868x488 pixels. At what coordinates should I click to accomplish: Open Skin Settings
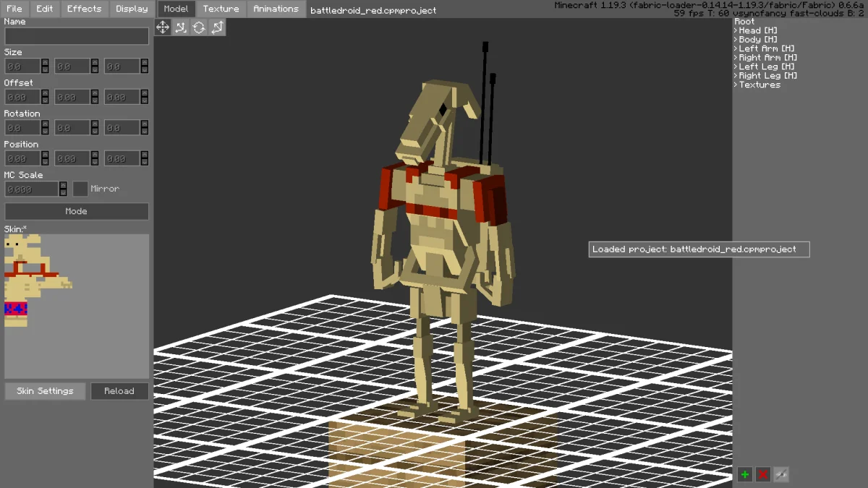pos(45,391)
